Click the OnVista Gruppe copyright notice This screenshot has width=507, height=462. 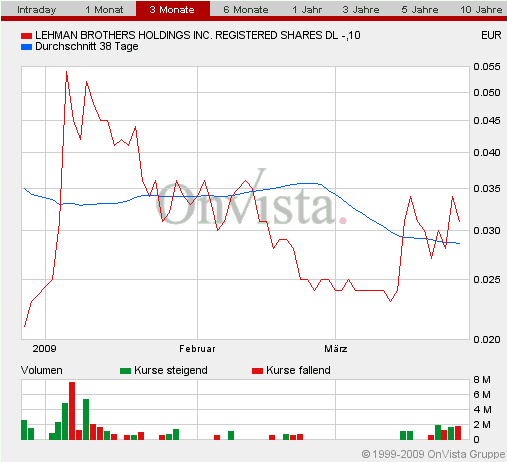pos(433,454)
